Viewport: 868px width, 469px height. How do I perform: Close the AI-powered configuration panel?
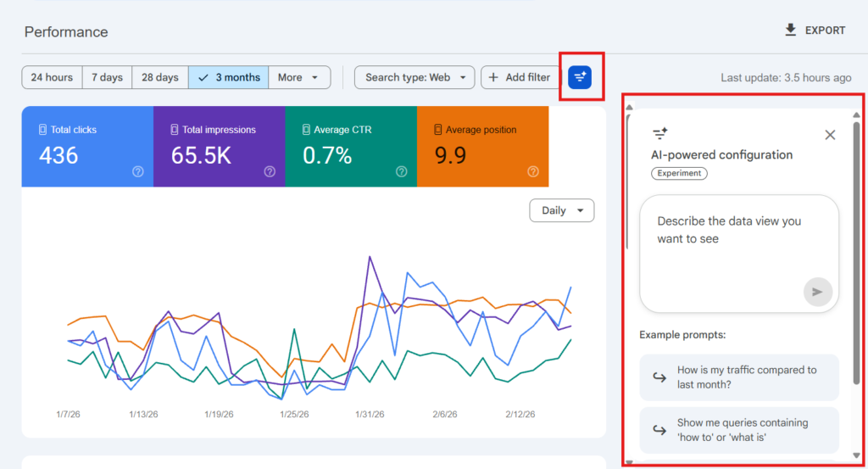[830, 135]
